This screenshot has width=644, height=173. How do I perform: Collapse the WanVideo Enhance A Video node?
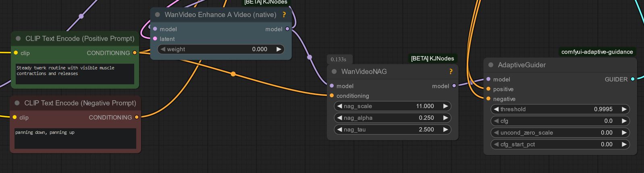click(x=158, y=15)
